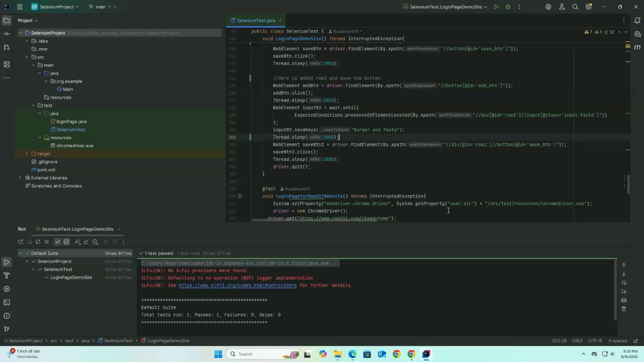Open the Run tool window sidebar icon
Viewport: 644px width, 362px height.
pyautogui.click(x=7, y=262)
